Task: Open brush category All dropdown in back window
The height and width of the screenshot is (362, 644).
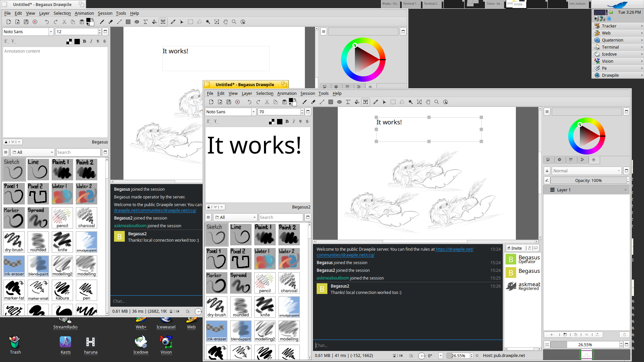Action: click(x=33, y=153)
